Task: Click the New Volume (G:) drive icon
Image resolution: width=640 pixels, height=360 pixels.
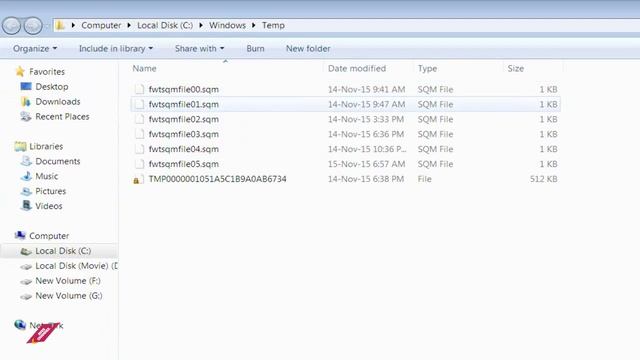Action: [26, 296]
